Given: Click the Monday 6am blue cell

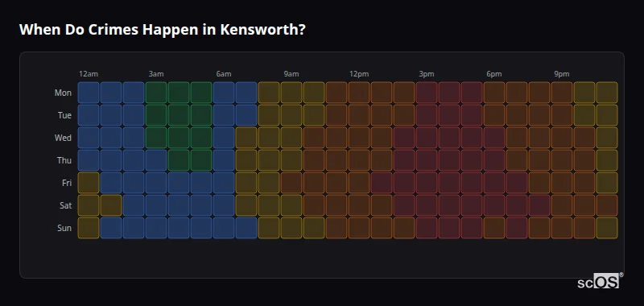Looking at the screenshot, I should 224,93.
